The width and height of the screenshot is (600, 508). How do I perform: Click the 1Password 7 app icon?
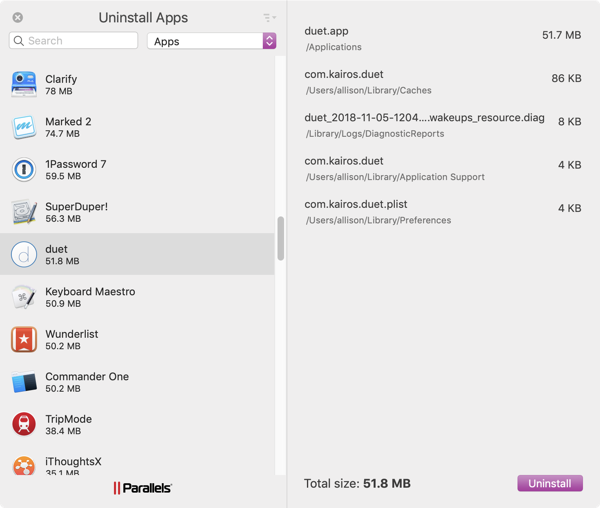(x=24, y=169)
